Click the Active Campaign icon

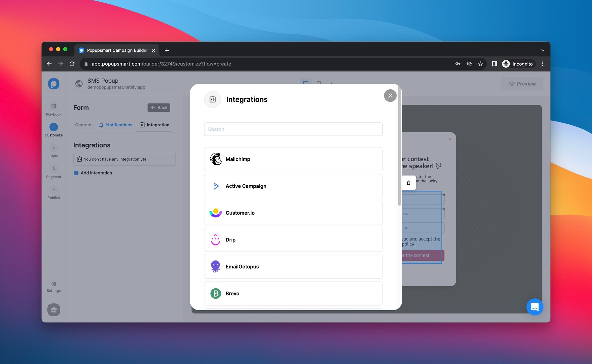(216, 186)
